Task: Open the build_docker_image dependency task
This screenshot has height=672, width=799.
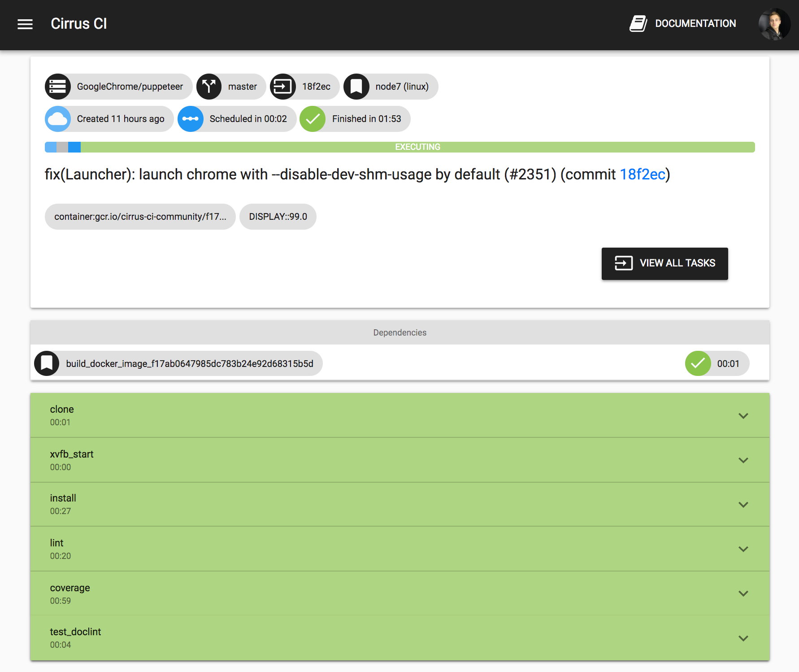Action: coord(178,363)
